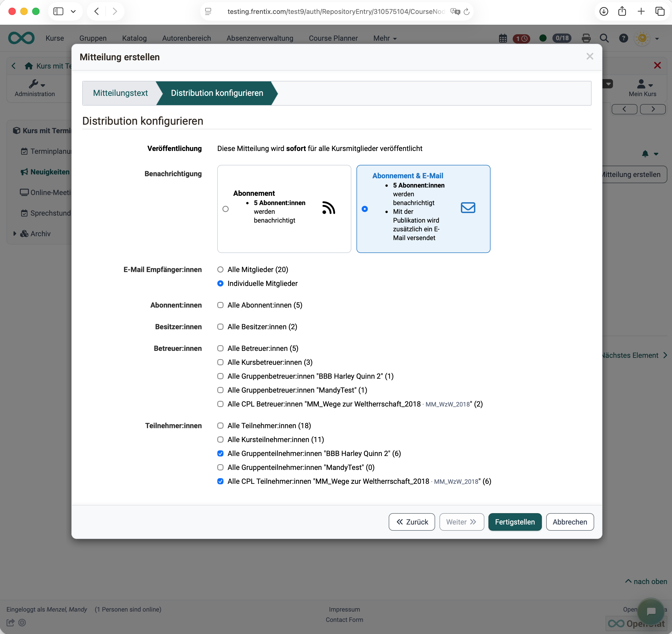Open the print icon in header
Image resolution: width=672 pixels, height=634 pixels.
pos(586,38)
